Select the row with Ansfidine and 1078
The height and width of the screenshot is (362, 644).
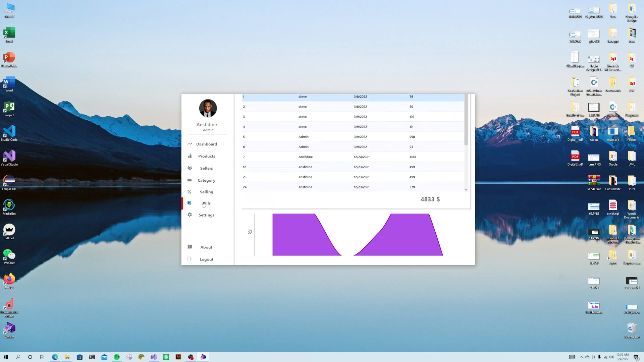pyautogui.click(x=352, y=157)
